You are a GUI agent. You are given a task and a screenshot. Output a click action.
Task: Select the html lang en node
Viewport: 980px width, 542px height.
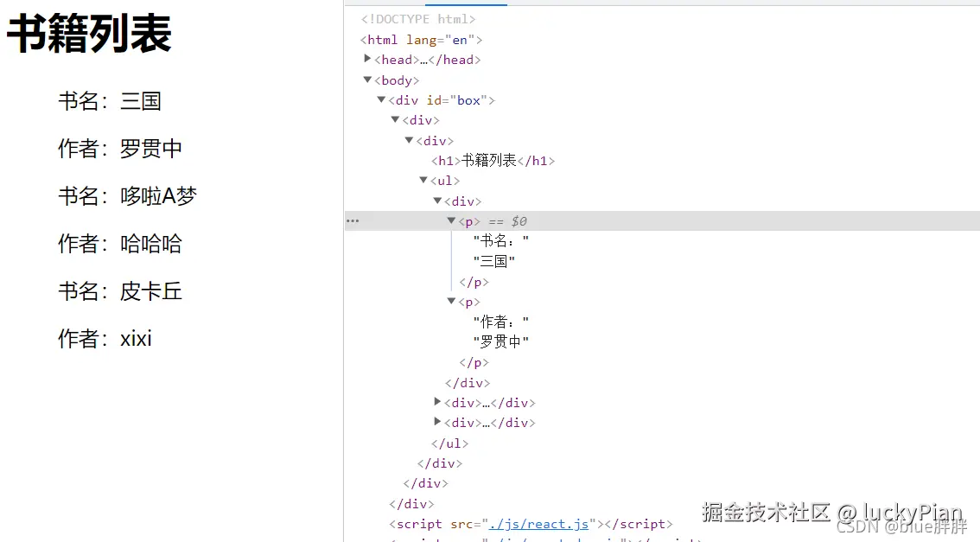coord(419,39)
